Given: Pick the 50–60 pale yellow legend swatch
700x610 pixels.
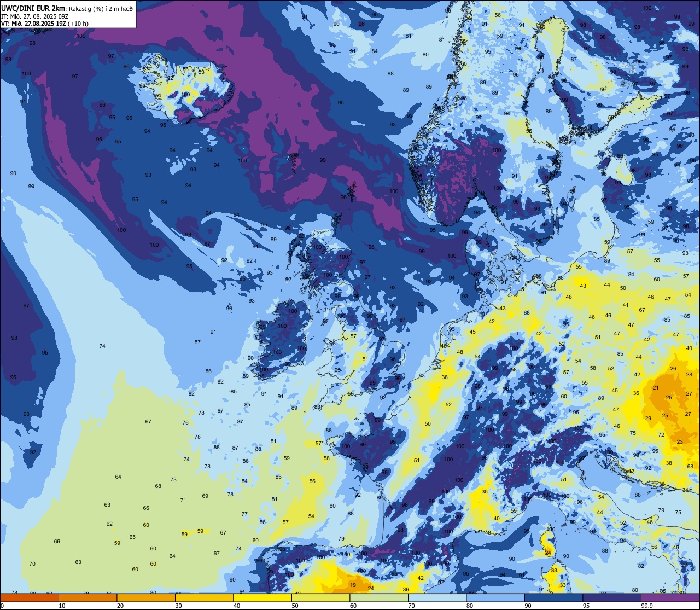Looking at the screenshot, I should pos(320,598).
